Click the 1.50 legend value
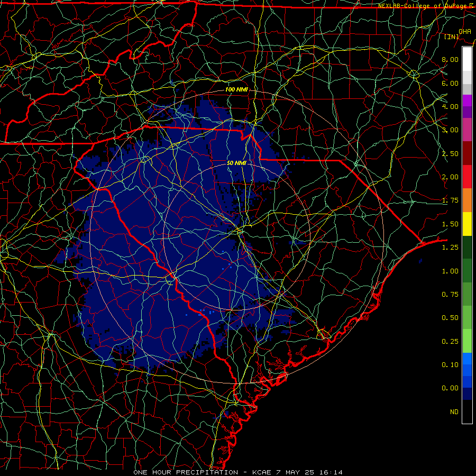 [x=450, y=224]
